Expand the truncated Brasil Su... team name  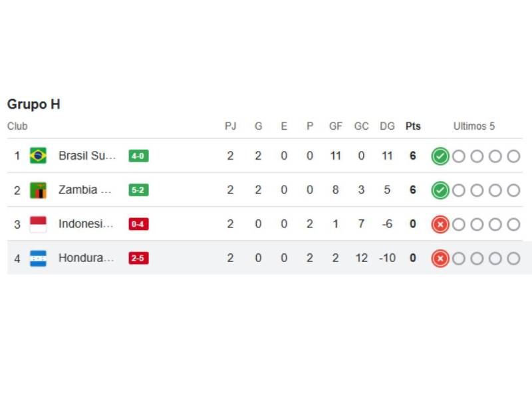coord(86,155)
